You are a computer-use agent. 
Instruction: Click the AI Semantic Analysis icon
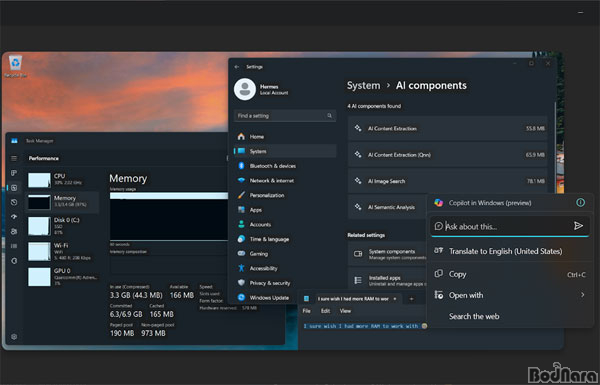(358, 207)
